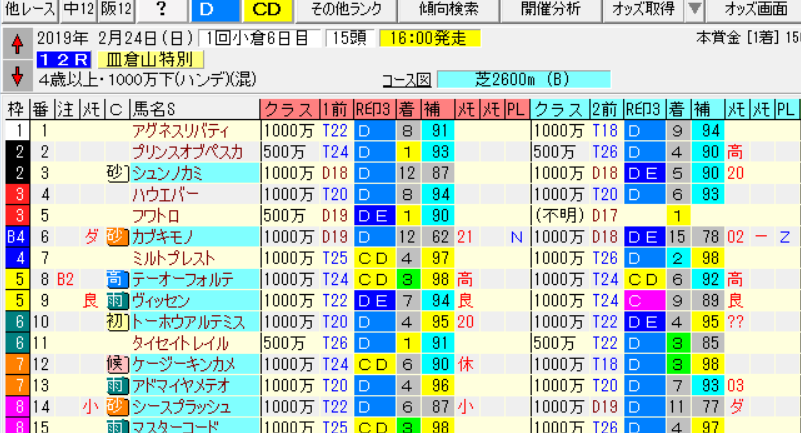Click the red up arrow race navigator

click(x=17, y=44)
